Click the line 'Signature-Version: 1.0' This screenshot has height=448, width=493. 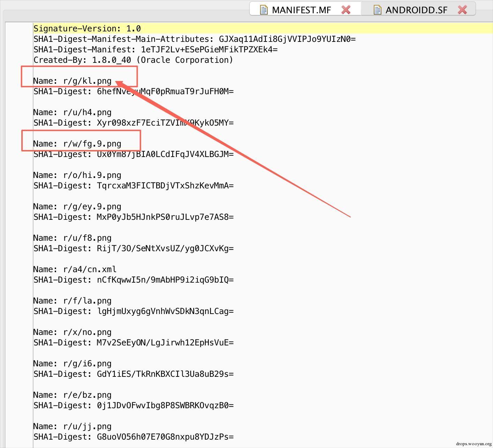point(87,29)
